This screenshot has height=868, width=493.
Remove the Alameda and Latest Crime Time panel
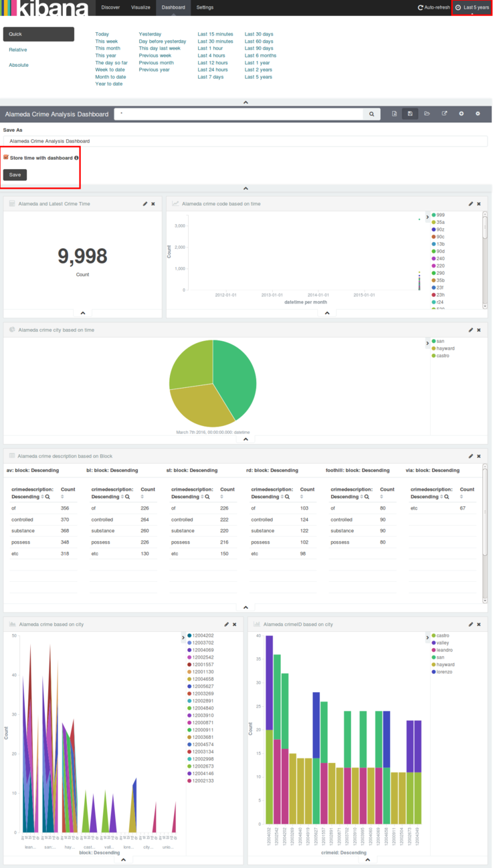[153, 203]
